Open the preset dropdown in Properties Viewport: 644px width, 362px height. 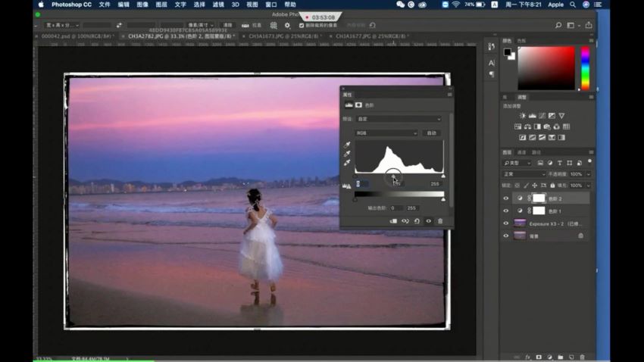(x=399, y=119)
